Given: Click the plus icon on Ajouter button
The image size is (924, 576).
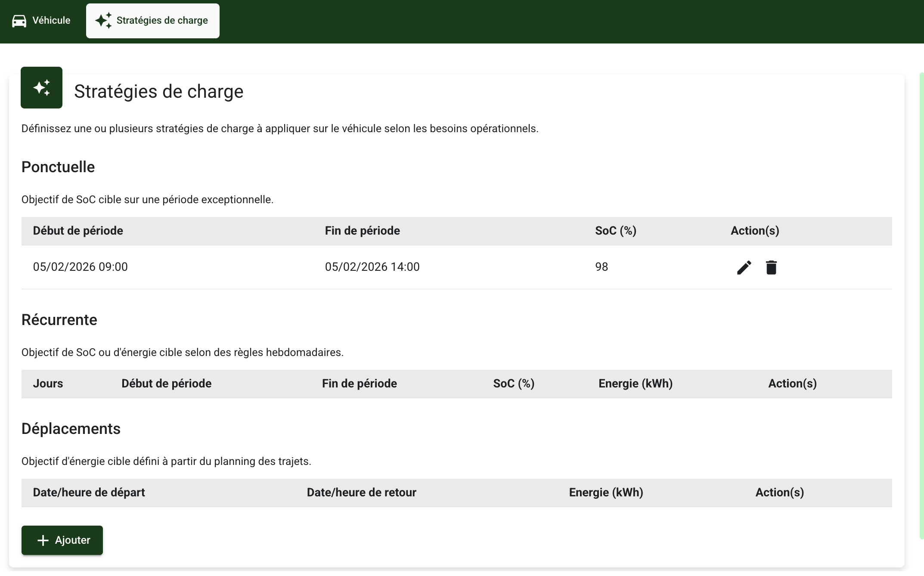Looking at the screenshot, I should pyautogui.click(x=43, y=540).
